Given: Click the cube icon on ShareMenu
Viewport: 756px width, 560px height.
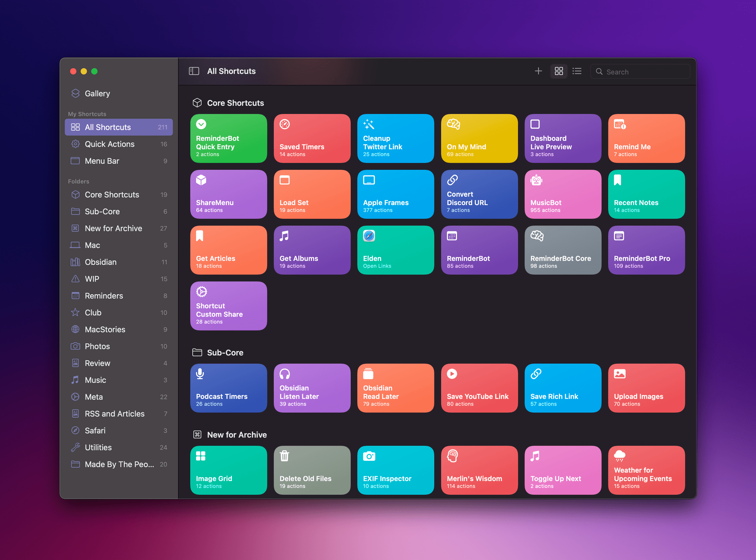Looking at the screenshot, I should (201, 180).
